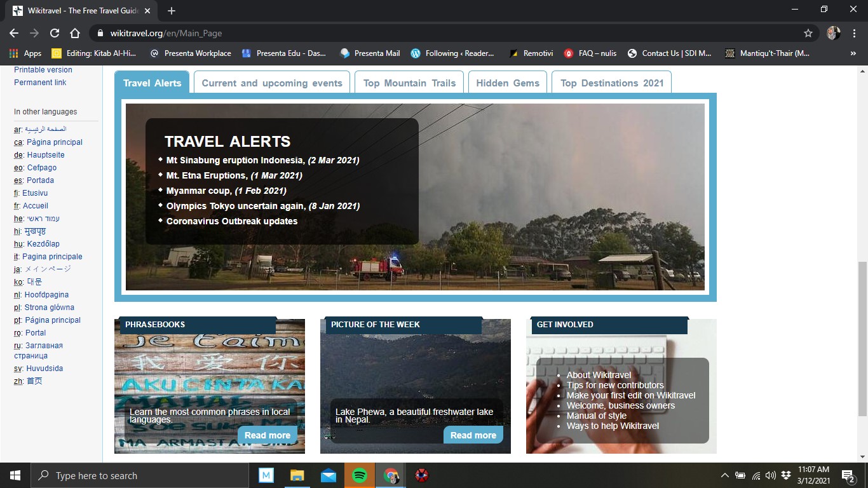Click the page's vertical scrollbar thumb
Image resolution: width=868 pixels, height=488 pixels.
point(862,337)
